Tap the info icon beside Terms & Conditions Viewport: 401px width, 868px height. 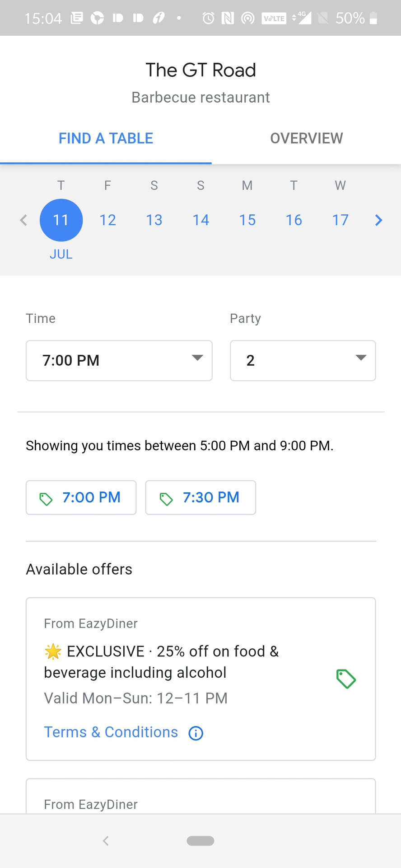point(196,733)
